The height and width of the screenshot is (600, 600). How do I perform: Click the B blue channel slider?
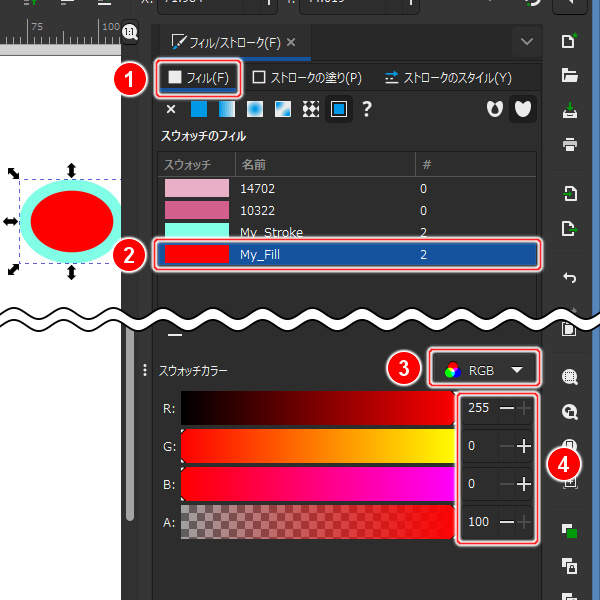point(318,484)
